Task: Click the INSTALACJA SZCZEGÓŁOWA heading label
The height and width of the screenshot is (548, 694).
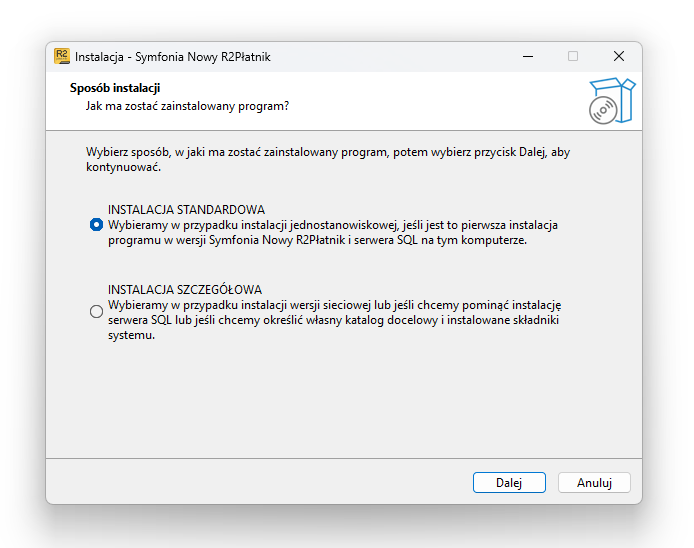Action: pyautogui.click(x=185, y=289)
